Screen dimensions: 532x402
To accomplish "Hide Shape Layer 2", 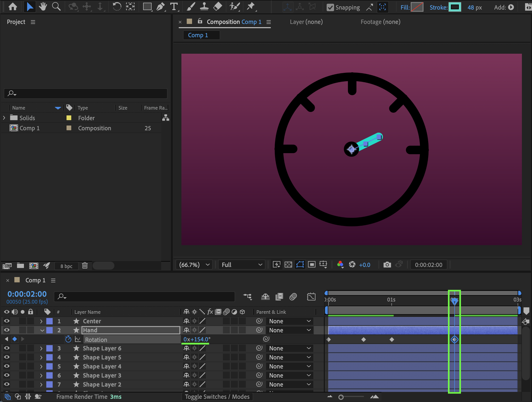I will 7,384.
